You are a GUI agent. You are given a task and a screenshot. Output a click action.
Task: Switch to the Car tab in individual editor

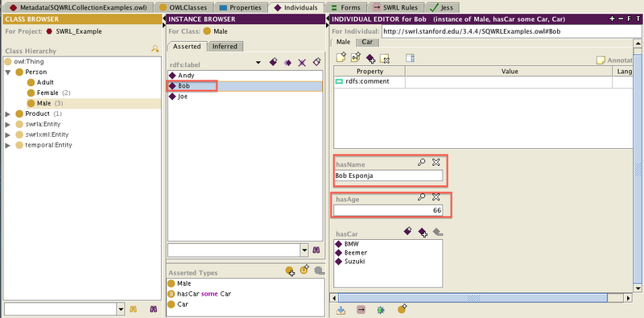(367, 42)
